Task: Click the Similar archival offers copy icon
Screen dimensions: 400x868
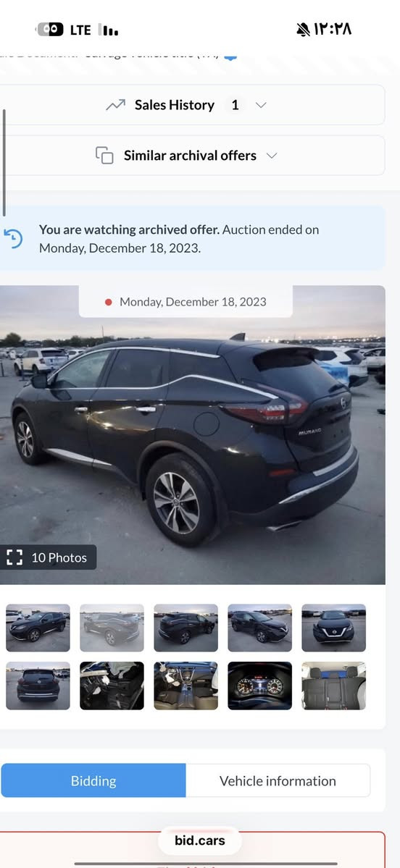Action: (x=104, y=156)
